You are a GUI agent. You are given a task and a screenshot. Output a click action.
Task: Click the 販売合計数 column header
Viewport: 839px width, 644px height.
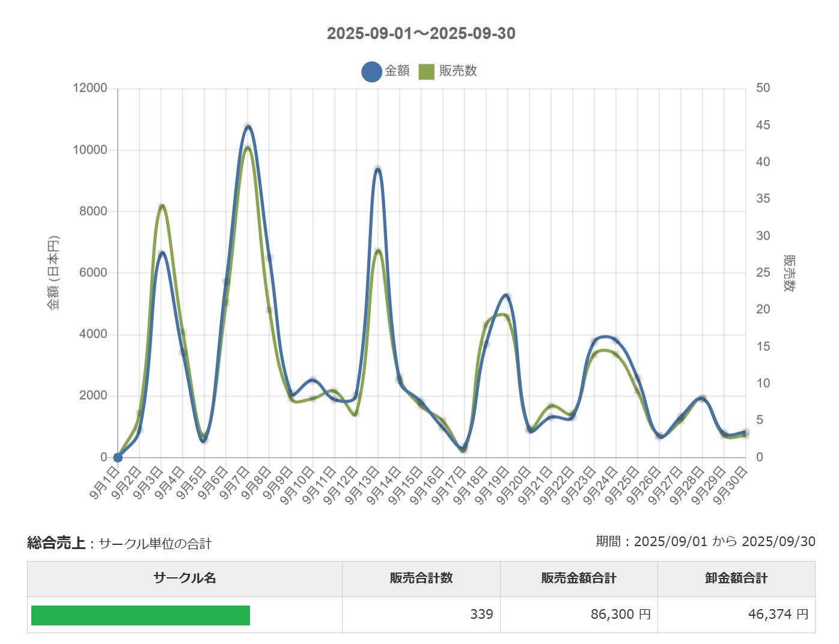[421, 579]
